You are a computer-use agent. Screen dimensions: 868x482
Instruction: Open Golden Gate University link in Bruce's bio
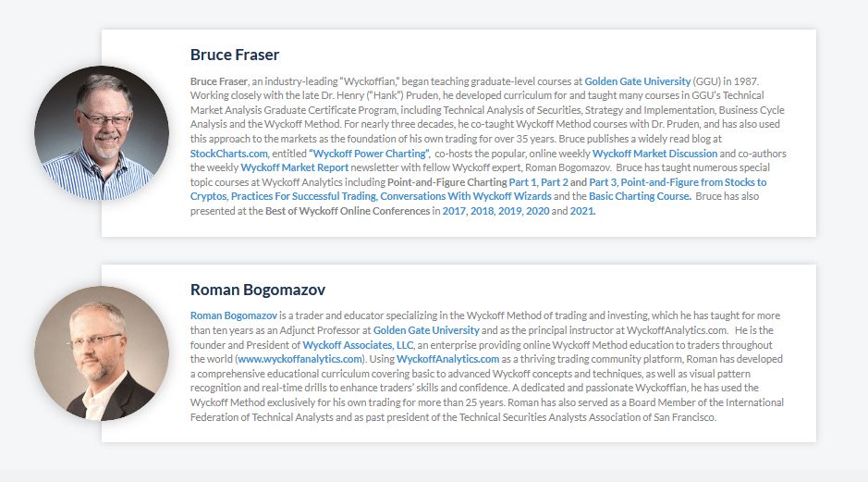point(637,81)
